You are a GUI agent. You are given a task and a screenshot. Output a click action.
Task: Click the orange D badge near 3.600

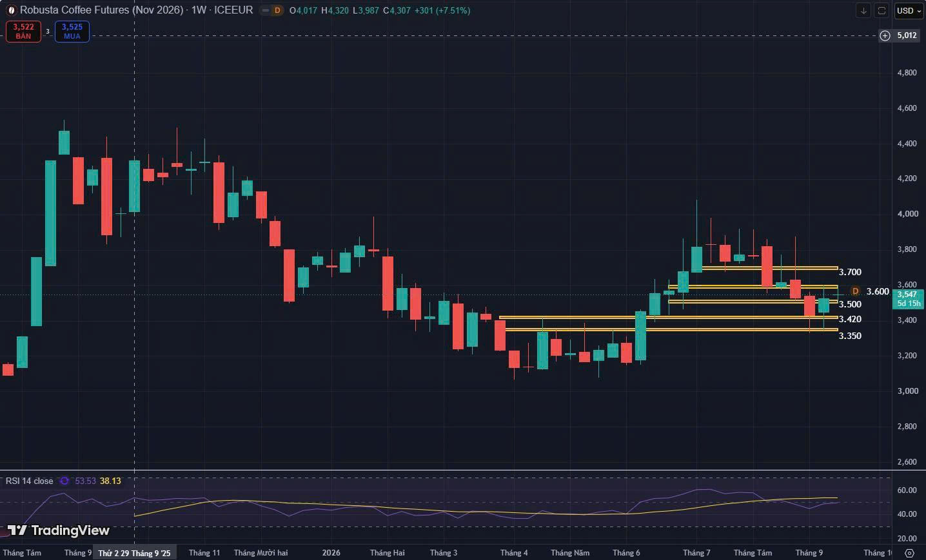click(x=856, y=291)
